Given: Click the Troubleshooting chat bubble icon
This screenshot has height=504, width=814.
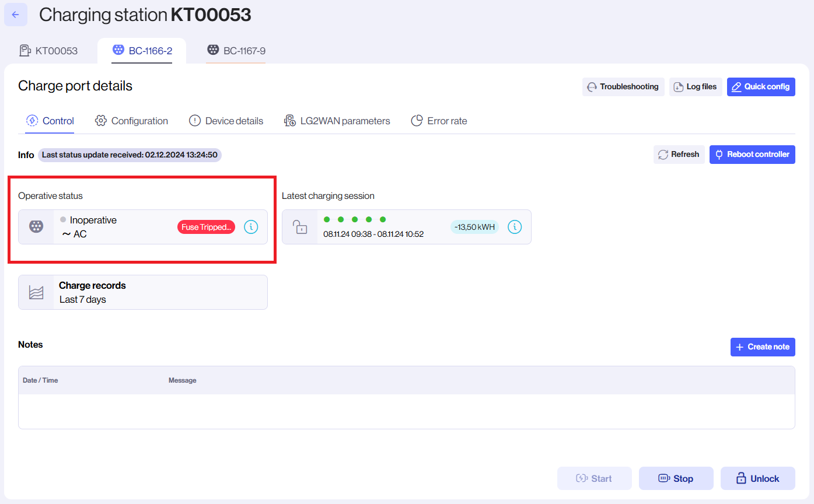Looking at the screenshot, I should click(593, 86).
